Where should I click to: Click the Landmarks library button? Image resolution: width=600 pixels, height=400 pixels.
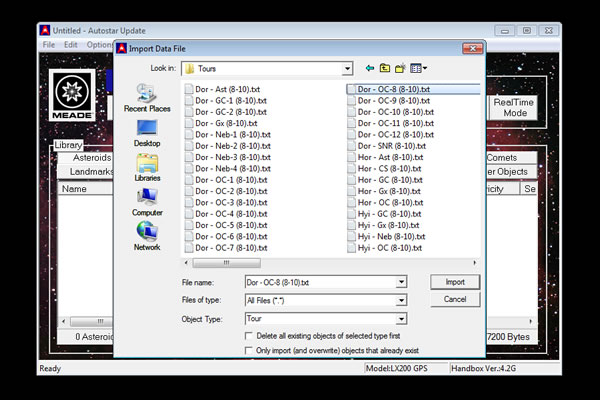point(86,171)
